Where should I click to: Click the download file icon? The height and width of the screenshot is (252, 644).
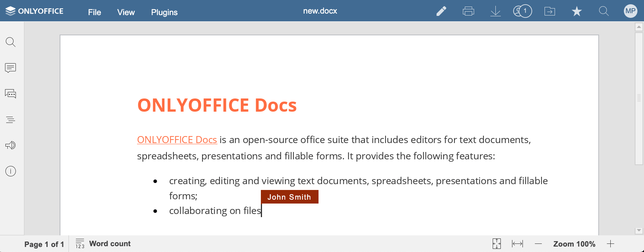495,11
